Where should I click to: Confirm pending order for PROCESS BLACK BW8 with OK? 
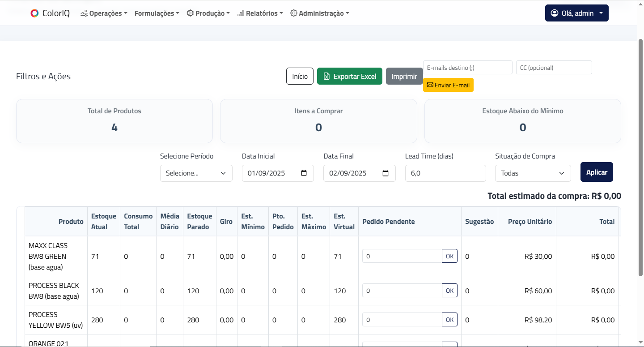pos(449,291)
